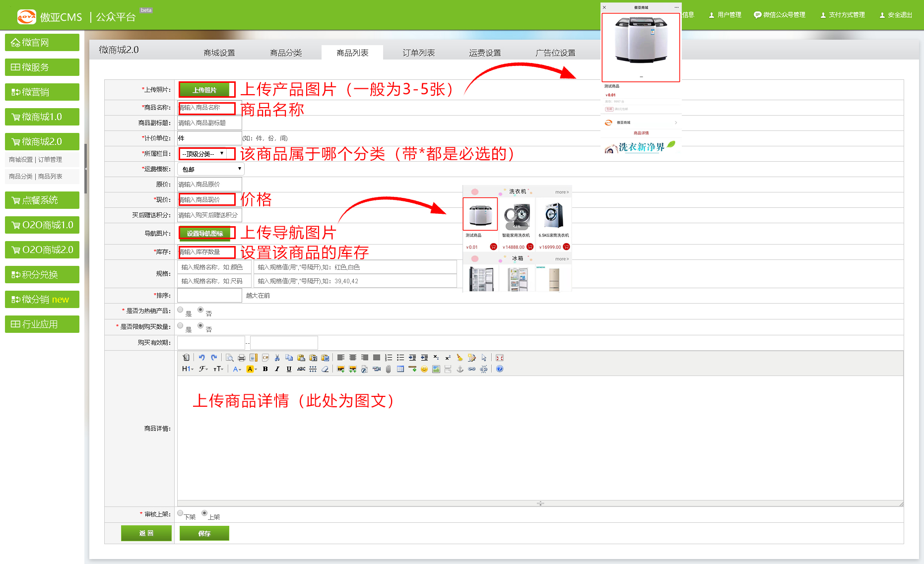
Task: Click the 上传照片 upload button
Action: [204, 90]
